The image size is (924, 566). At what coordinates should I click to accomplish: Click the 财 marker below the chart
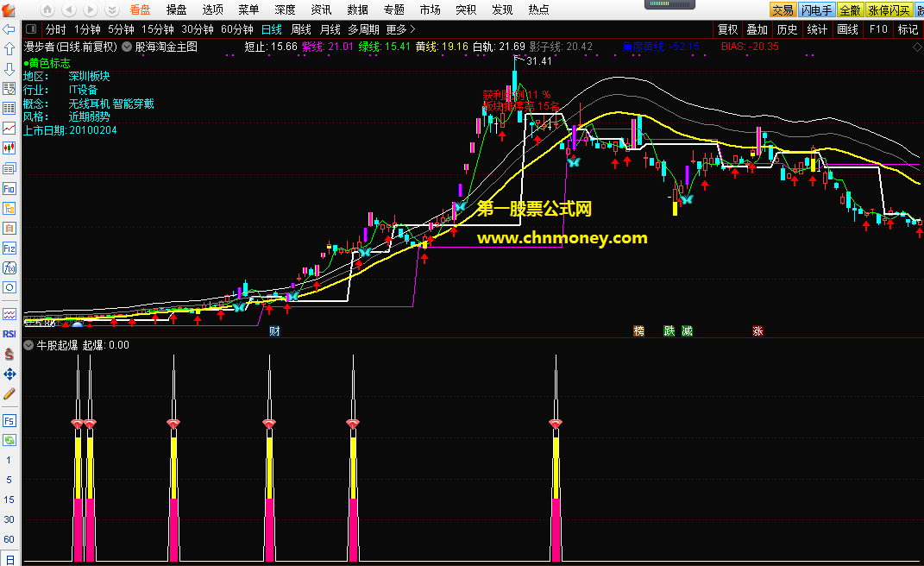click(x=274, y=330)
